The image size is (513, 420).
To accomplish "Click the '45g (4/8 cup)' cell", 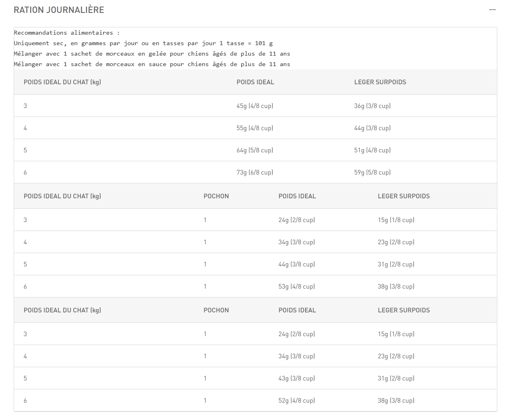I will click(x=255, y=106).
